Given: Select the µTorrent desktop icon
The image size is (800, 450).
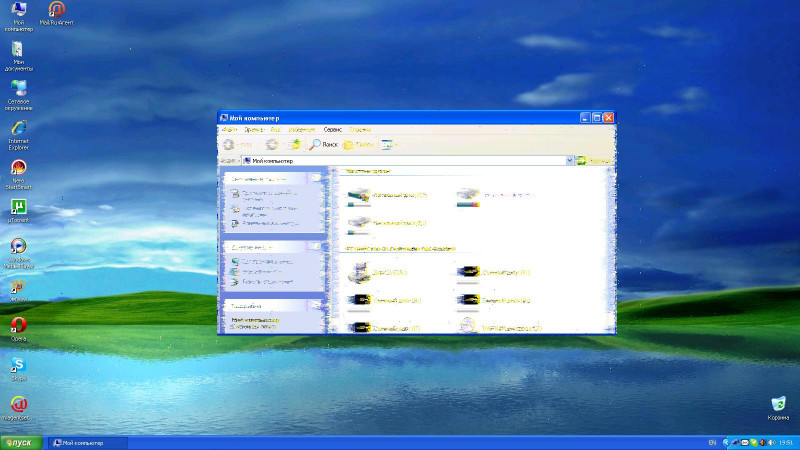Looking at the screenshot, I should point(19,211).
